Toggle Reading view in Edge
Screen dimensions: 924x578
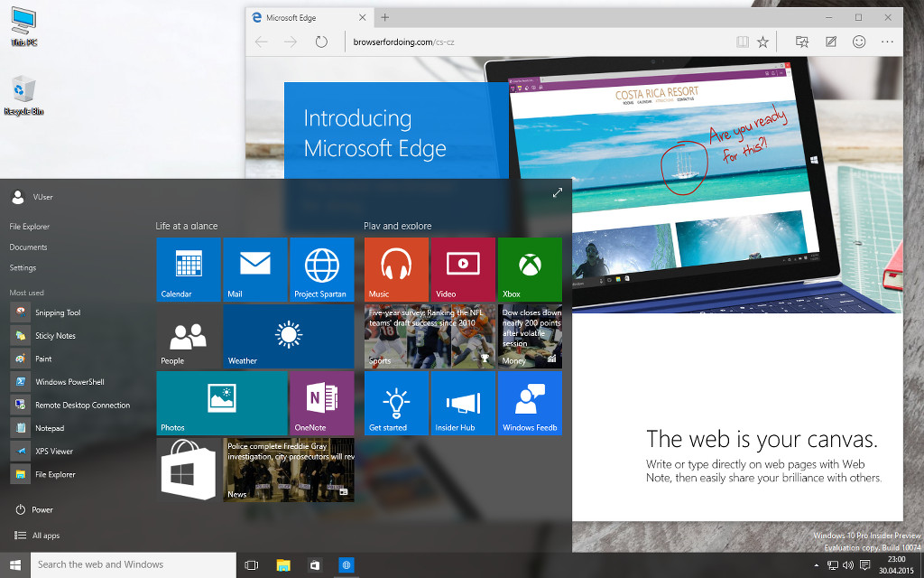(x=743, y=42)
